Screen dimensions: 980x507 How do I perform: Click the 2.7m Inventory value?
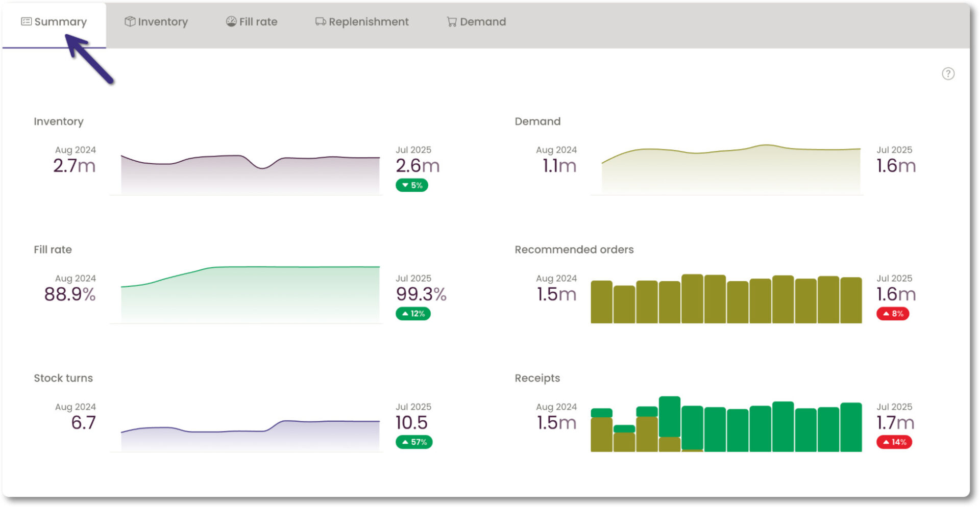75,166
